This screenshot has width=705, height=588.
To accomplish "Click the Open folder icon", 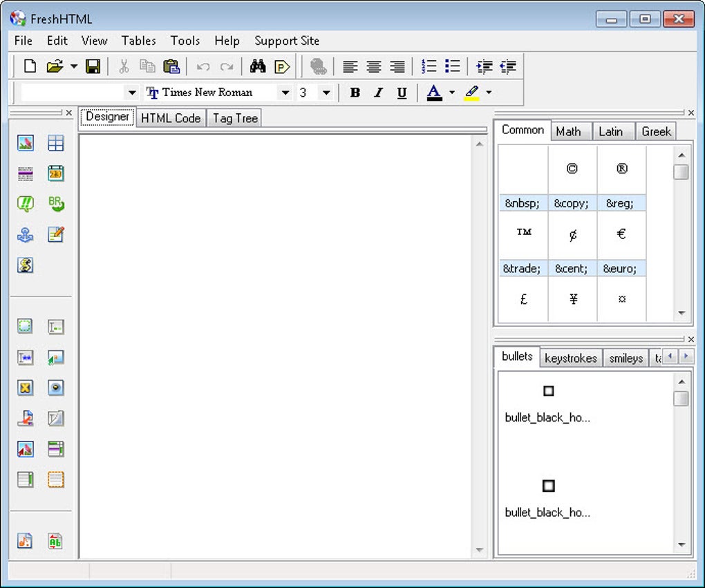I will tap(55, 66).
